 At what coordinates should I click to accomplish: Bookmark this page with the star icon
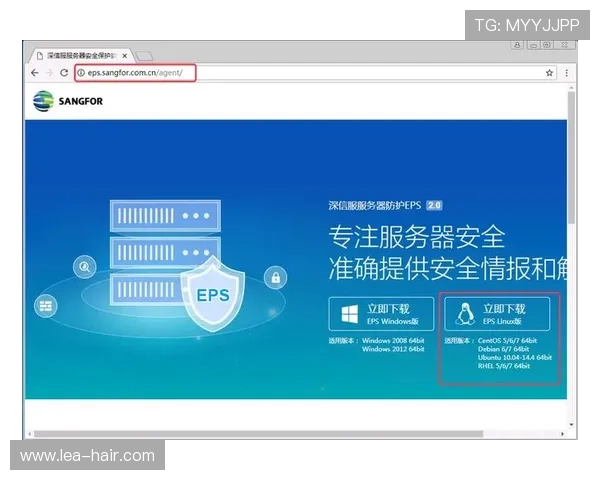pos(549,73)
